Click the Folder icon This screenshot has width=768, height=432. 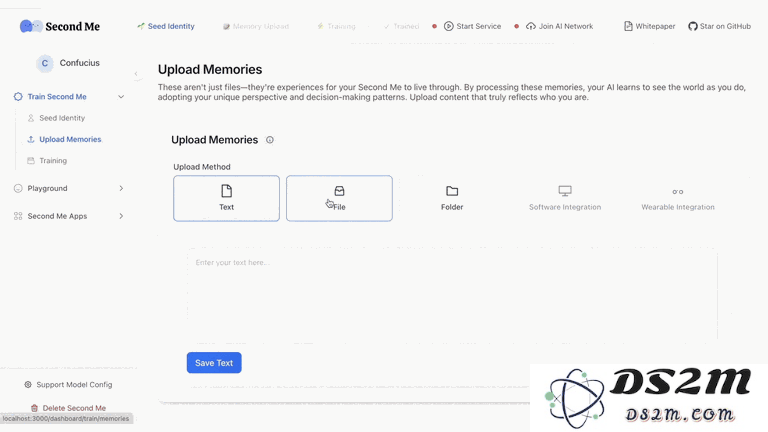click(x=452, y=191)
